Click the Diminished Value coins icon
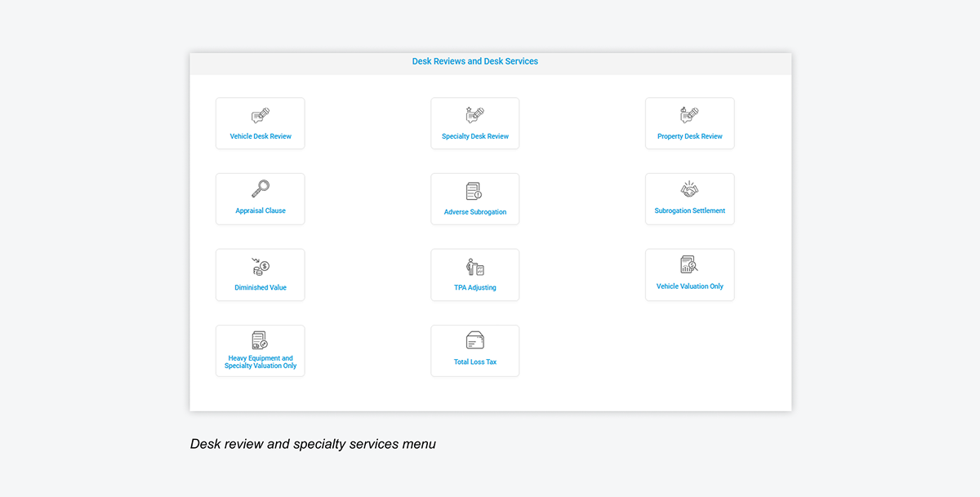The image size is (980, 497). [261, 267]
